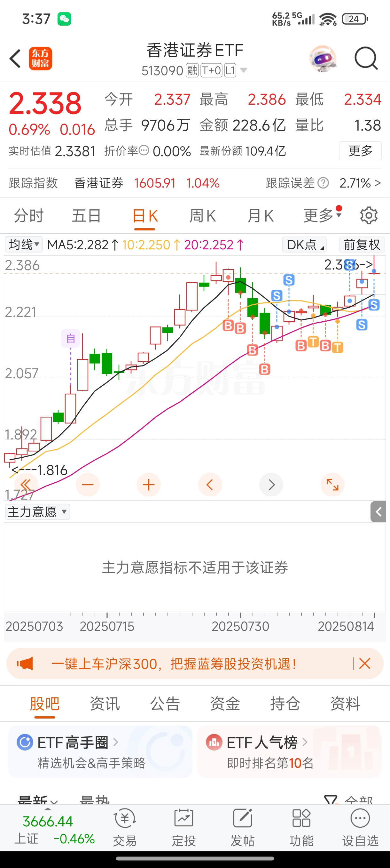Close the 沪深300 promo banner

(x=364, y=663)
